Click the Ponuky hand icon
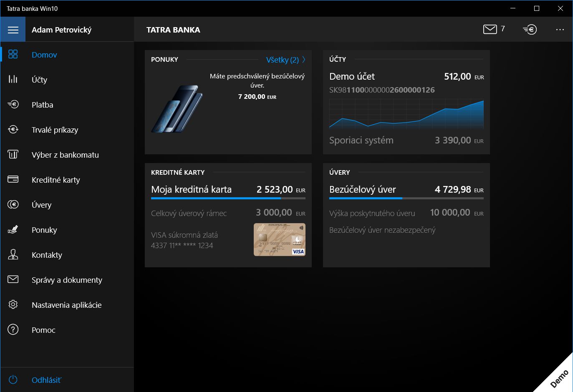Image resolution: width=573 pixels, height=392 pixels. (x=13, y=229)
